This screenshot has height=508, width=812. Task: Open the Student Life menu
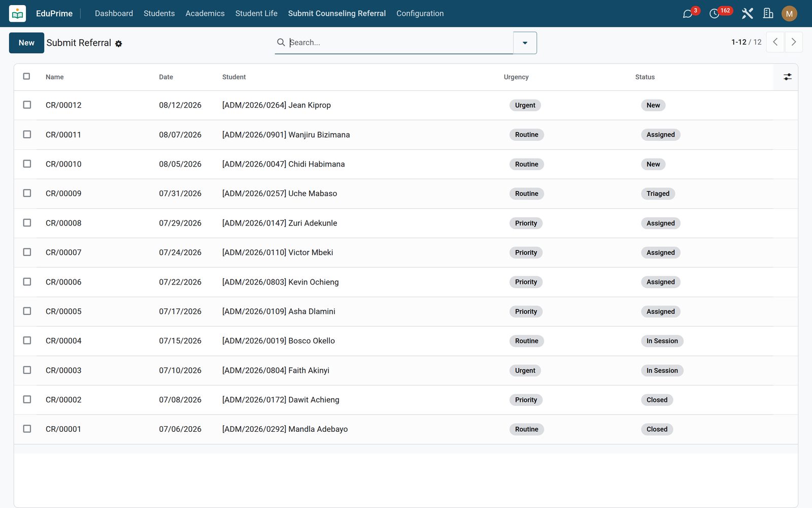(x=256, y=14)
